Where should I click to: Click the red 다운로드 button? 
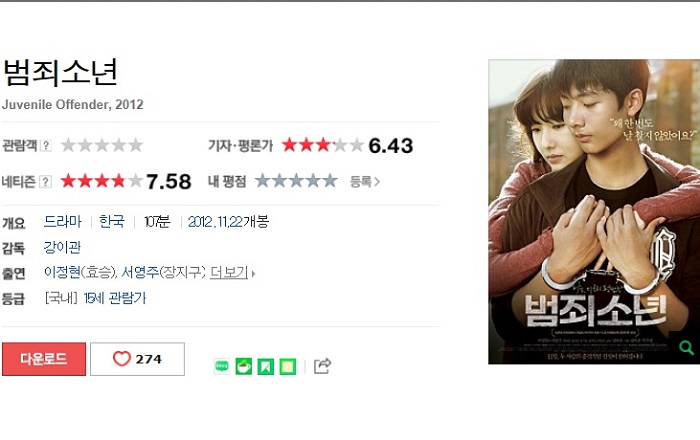tap(44, 359)
